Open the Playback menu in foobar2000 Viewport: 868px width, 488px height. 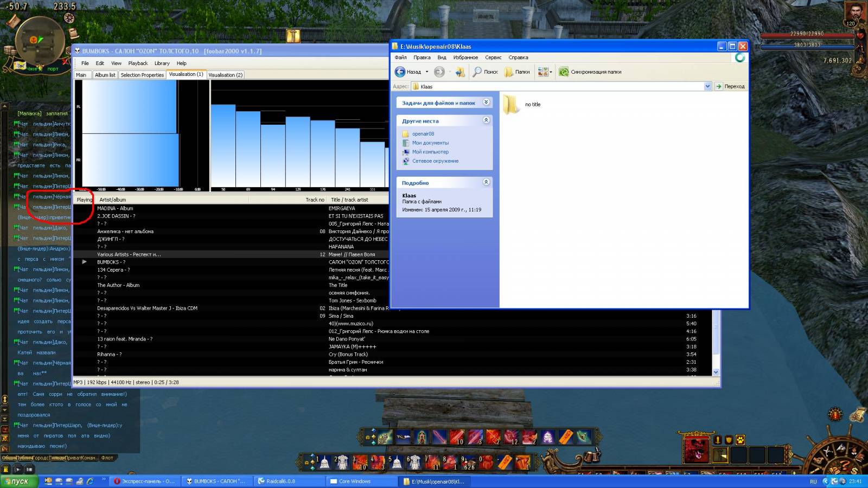(138, 63)
